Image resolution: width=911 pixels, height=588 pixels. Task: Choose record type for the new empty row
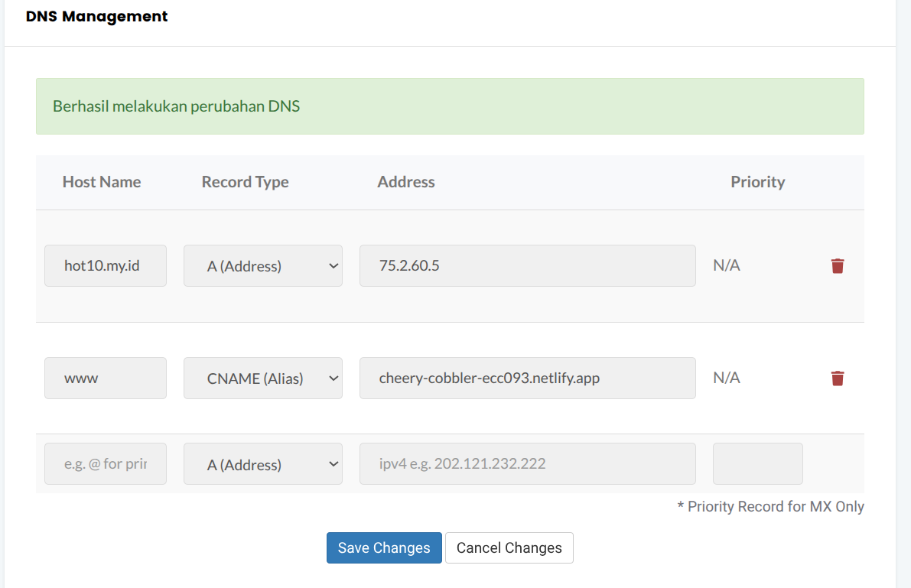(x=262, y=463)
